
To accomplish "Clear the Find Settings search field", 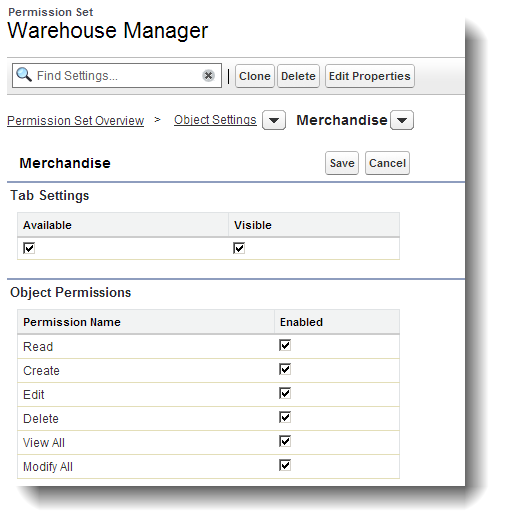I will pyautogui.click(x=208, y=75).
